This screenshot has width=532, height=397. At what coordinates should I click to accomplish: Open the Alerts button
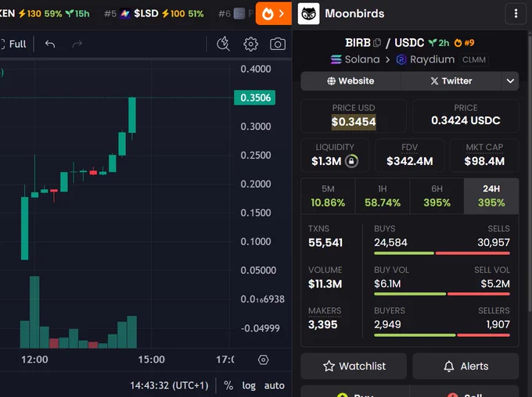pos(465,367)
